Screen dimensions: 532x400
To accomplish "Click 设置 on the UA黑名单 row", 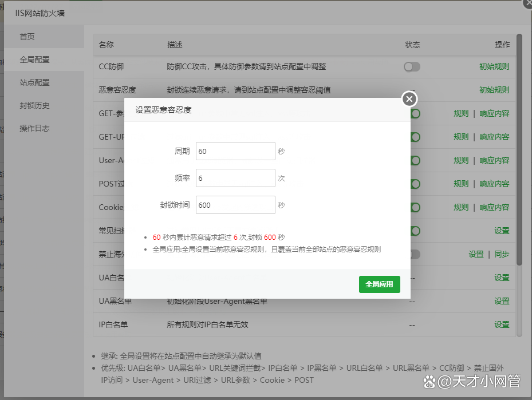I will 502,301.
